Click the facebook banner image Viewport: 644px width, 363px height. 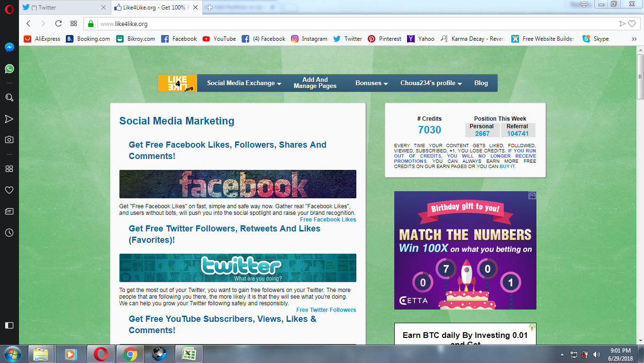point(238,184)
